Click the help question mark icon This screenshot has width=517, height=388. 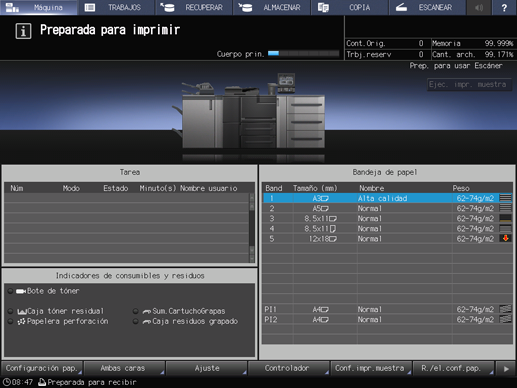(504, 7)
